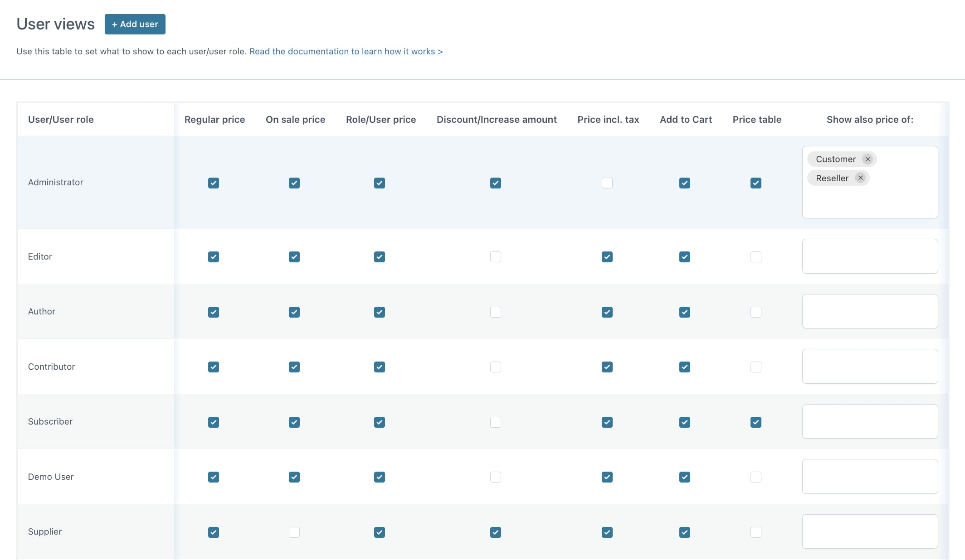Check Price table for Supplier
965x560 pixels.
tap(756, 532)
